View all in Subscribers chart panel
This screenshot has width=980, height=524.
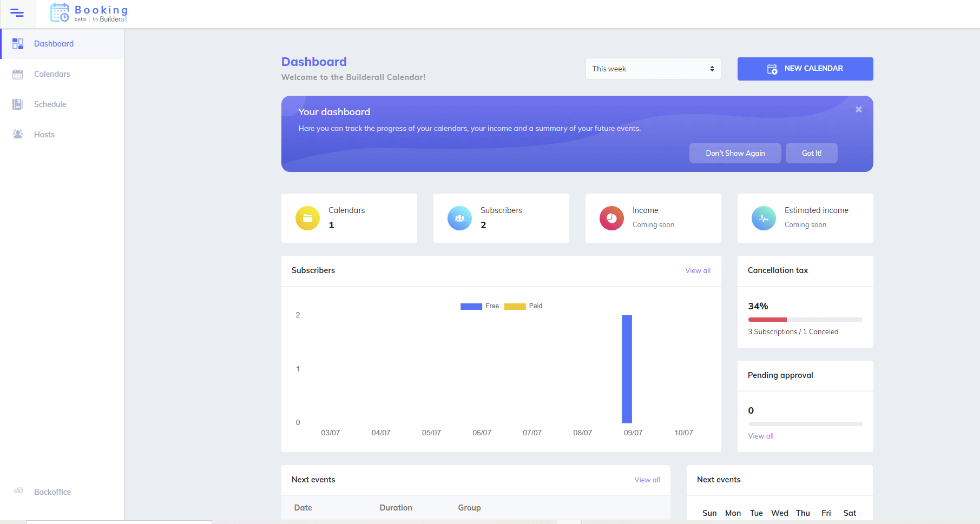[698, 270]
